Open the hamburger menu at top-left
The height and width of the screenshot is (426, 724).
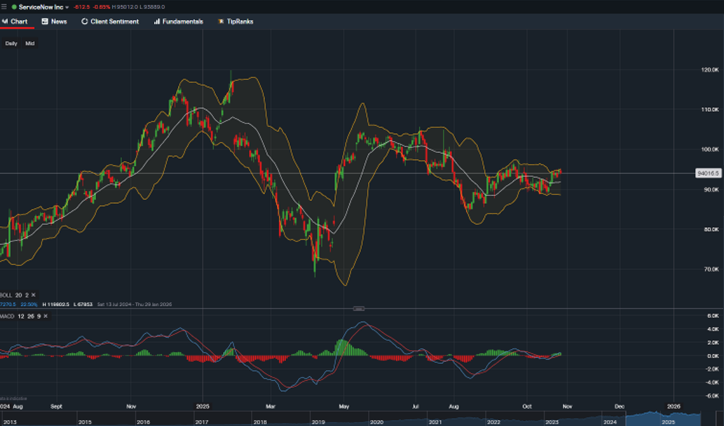(4, 6)
